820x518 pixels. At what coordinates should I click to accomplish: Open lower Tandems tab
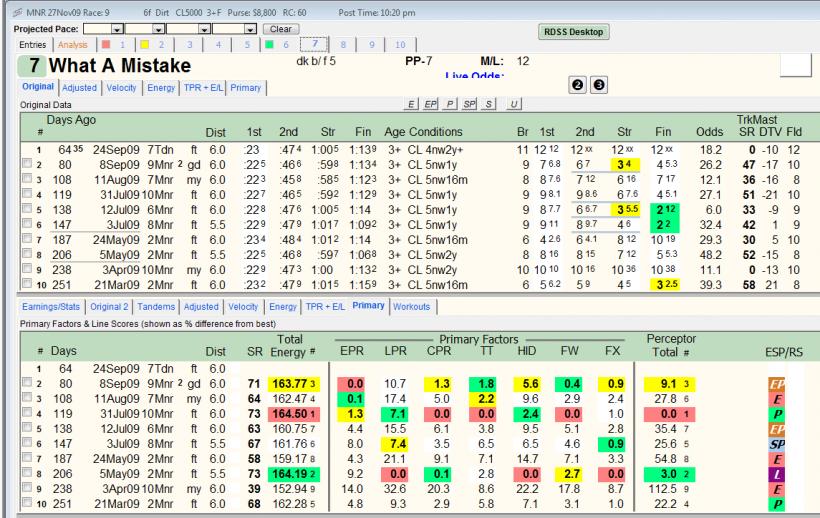[x=156, y=307]
